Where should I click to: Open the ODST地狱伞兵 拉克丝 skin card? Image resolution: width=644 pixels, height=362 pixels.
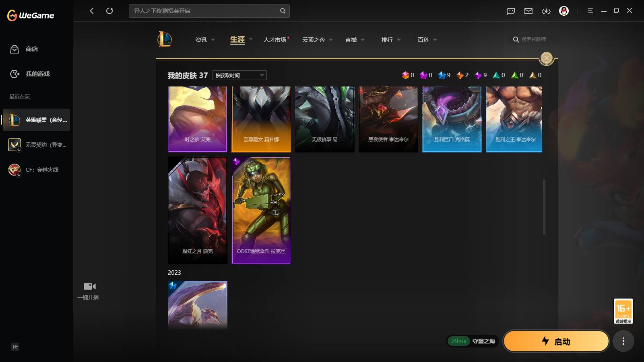pyautogui.click(x=261, y=210)
